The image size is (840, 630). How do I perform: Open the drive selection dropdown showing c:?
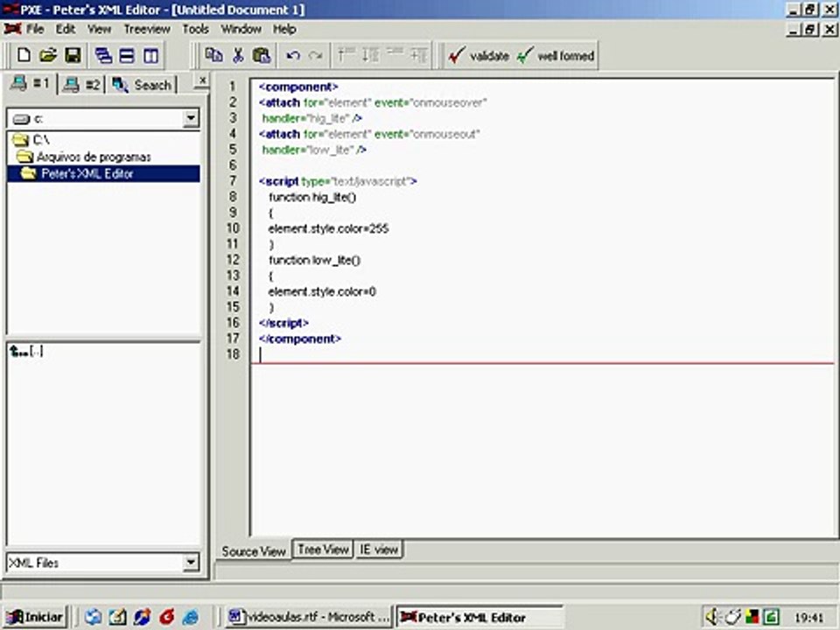pos(190,118)
